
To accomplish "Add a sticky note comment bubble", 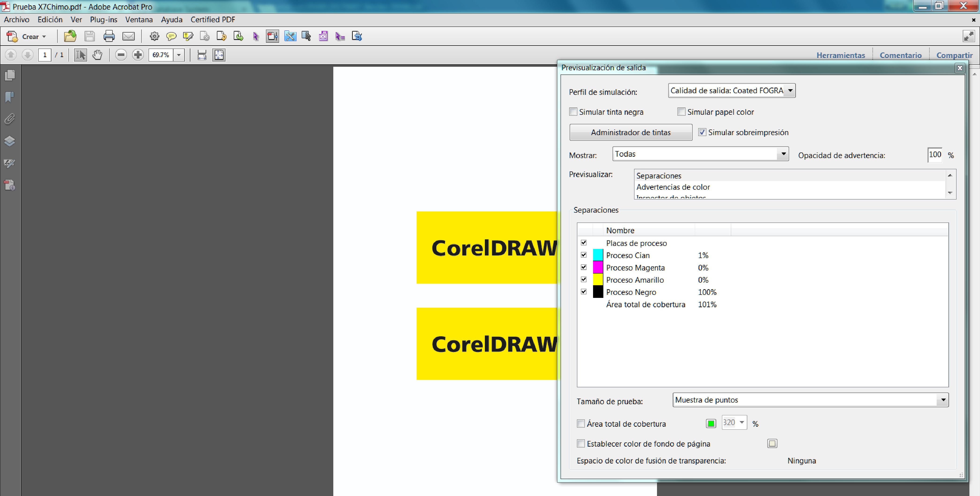I will click(171, 36).
